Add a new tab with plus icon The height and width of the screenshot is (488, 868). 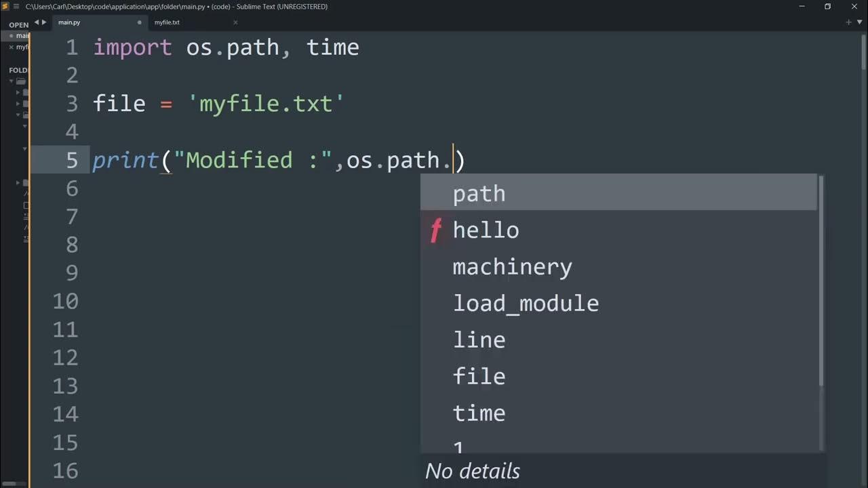(x=848, y=22)
